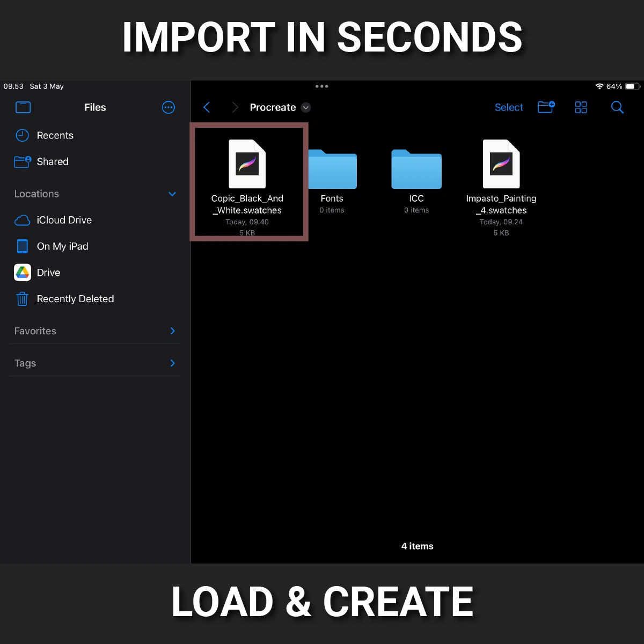The height and width of the screenshot is (644, 644).
Task: Click the ICC folder name
Action: (416, 199)
